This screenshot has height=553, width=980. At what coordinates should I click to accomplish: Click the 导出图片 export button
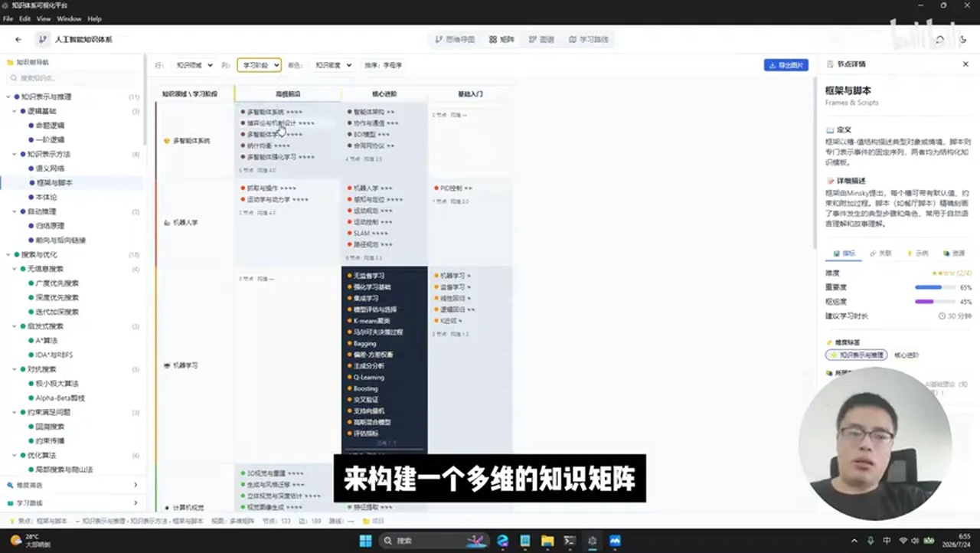(x=786, y=65)
